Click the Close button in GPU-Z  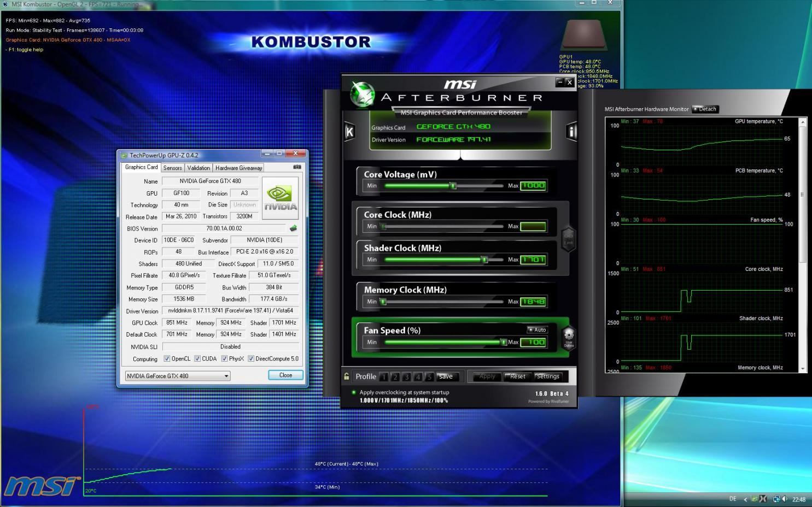click(285, 375)
